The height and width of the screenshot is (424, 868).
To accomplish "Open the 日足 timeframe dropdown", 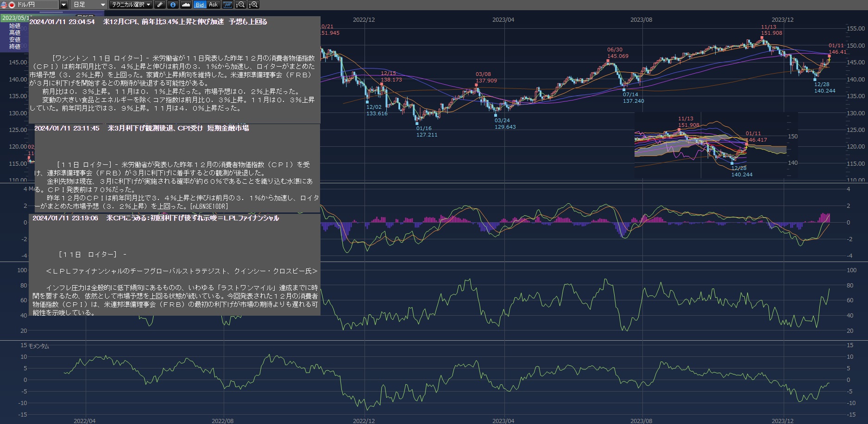I will [x=89, y=5].
